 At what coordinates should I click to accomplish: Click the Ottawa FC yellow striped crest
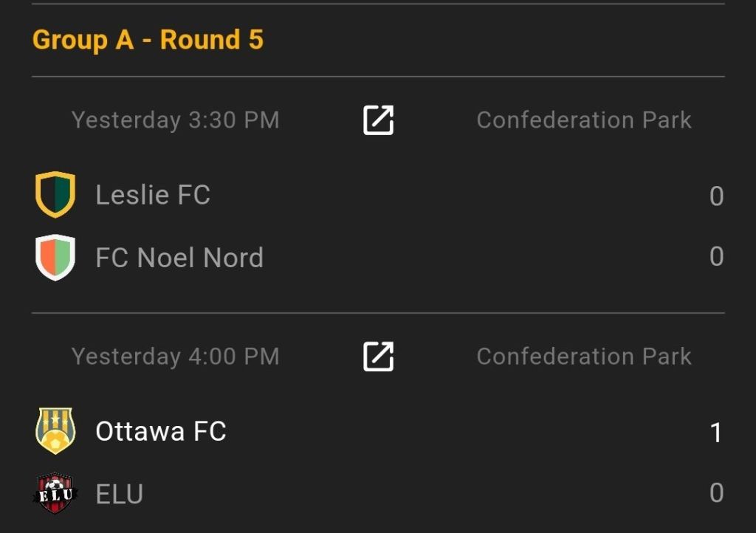click(55, 431)
